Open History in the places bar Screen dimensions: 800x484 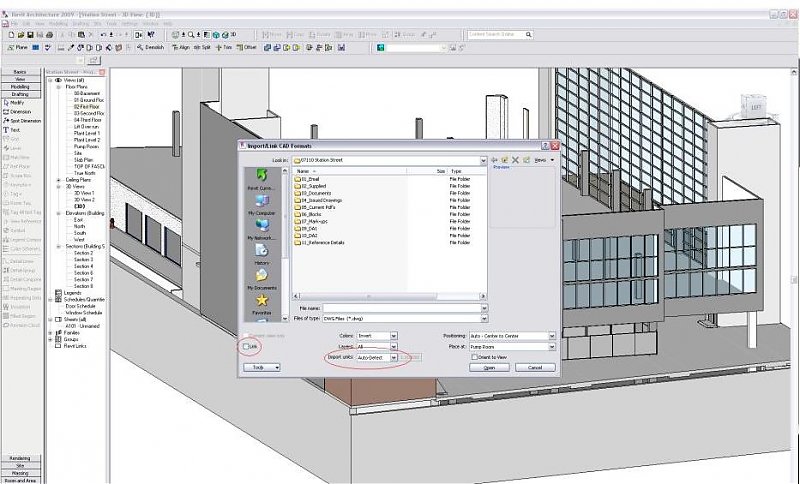[261, 254]
